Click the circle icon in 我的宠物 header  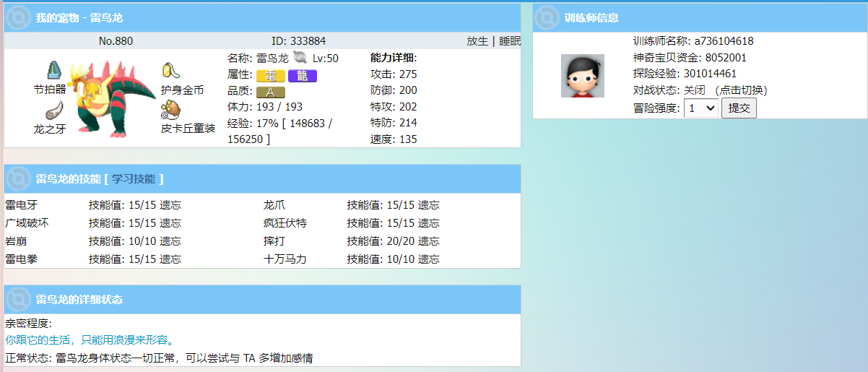(18, 17)
